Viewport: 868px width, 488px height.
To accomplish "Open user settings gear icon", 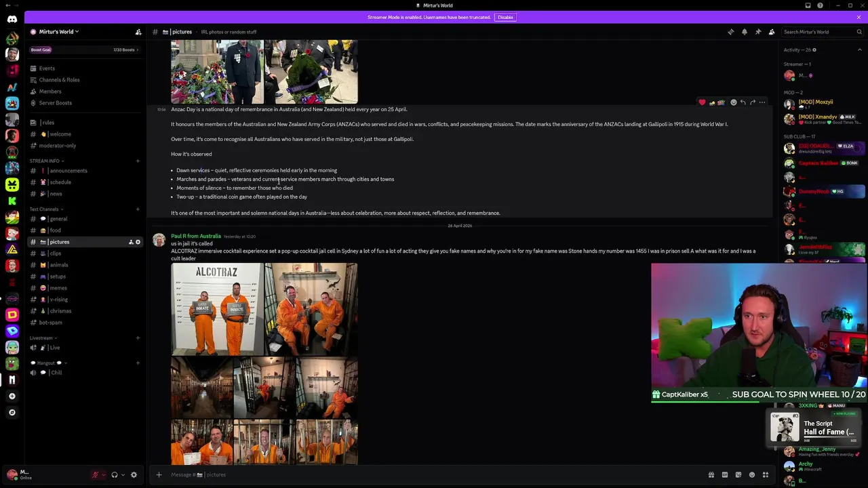I will [x=134, y=474].
